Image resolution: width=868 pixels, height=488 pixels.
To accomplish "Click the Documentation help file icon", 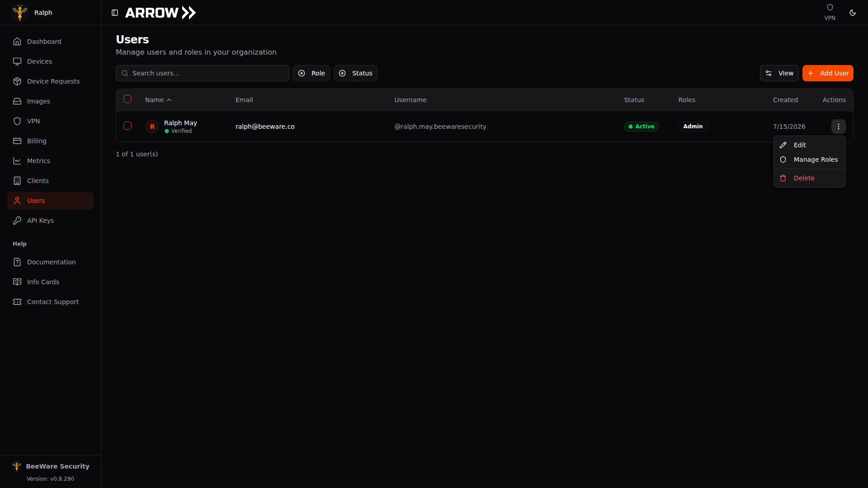I will [x=17, y=262].
